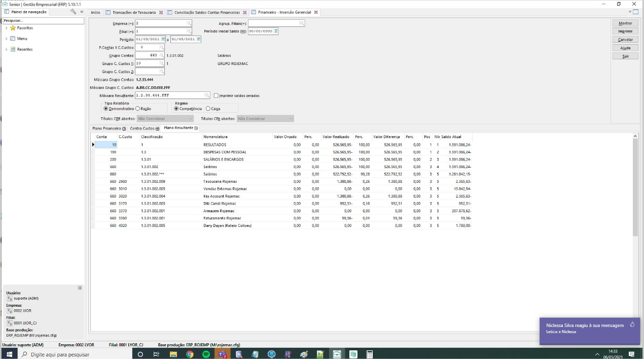
Task: Open calendar for the period start date
Action: click(x=163, y=39)
